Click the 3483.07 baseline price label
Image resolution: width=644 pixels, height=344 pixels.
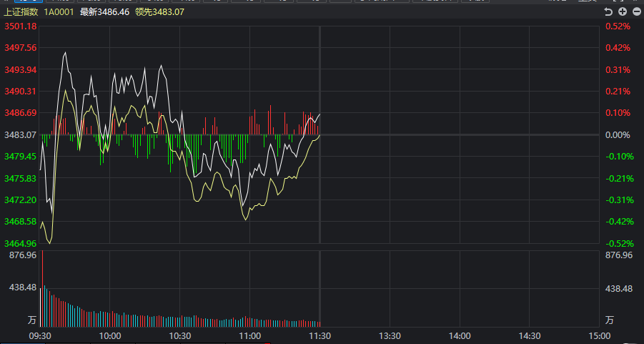click(21, 134)
